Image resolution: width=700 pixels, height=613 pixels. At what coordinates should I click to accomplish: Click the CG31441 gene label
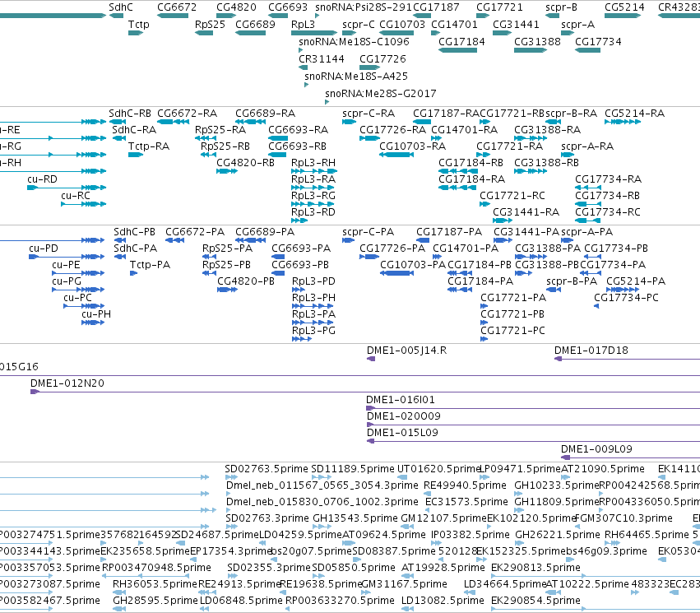coord(516,25)
